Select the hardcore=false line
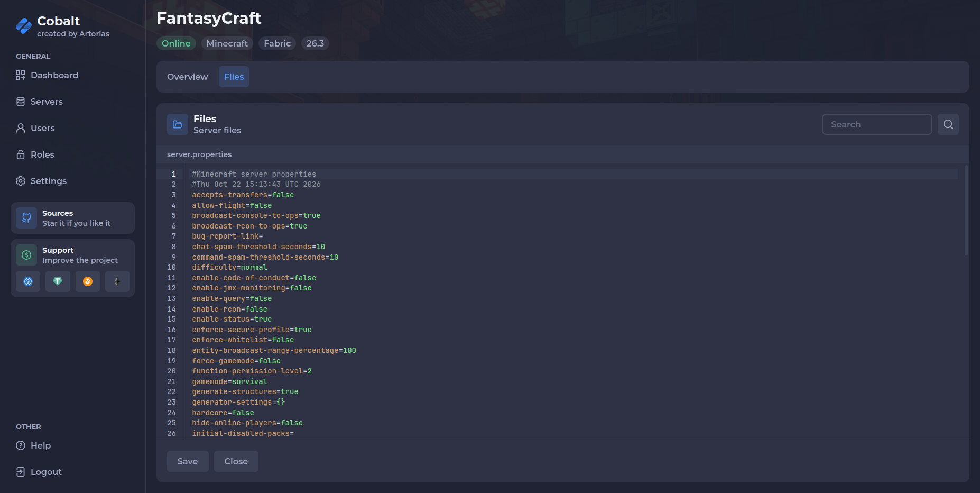Image resolution: width=980 pixels, height=493 pixels. click(x=223, y=413)
